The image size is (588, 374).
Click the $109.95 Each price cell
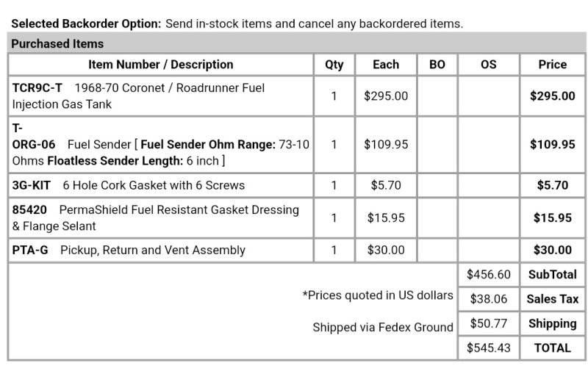pyautogui.click(x=385, y=145)
